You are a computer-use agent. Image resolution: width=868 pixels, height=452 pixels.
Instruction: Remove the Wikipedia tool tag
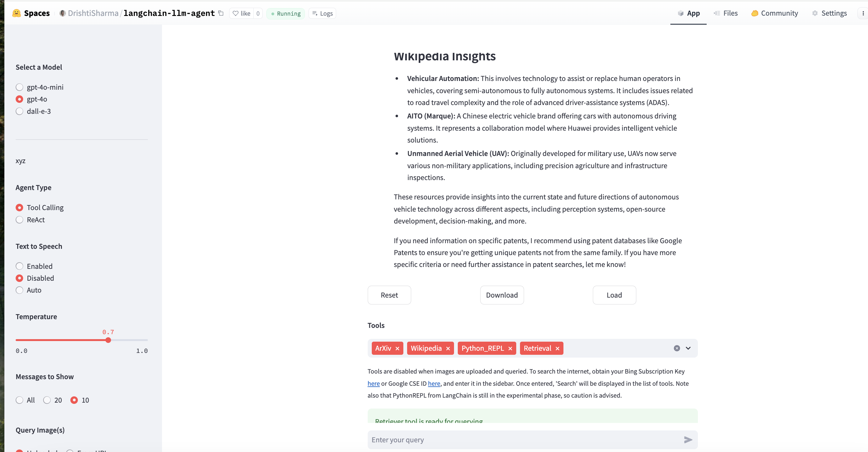[448, 348]
